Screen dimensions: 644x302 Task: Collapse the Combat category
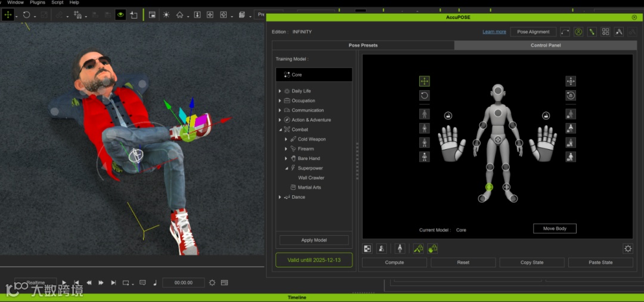coord(280,130)
